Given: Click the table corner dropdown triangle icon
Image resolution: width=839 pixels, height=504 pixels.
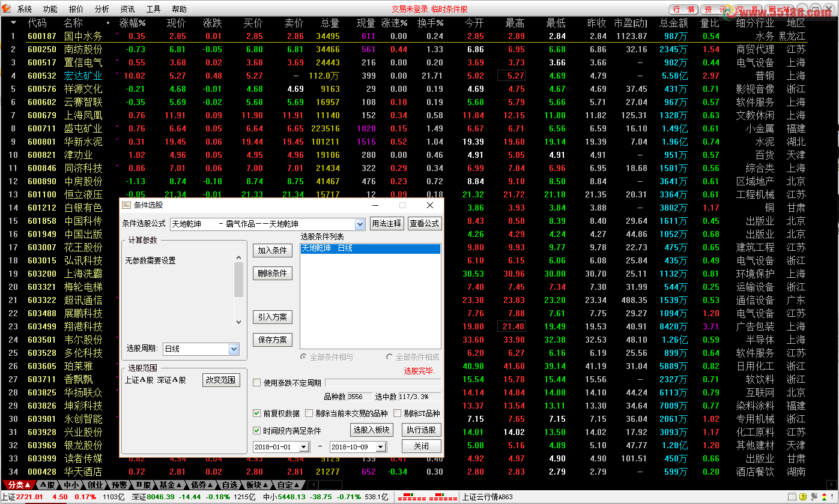Looking at the screenshot, I should 13,23.
